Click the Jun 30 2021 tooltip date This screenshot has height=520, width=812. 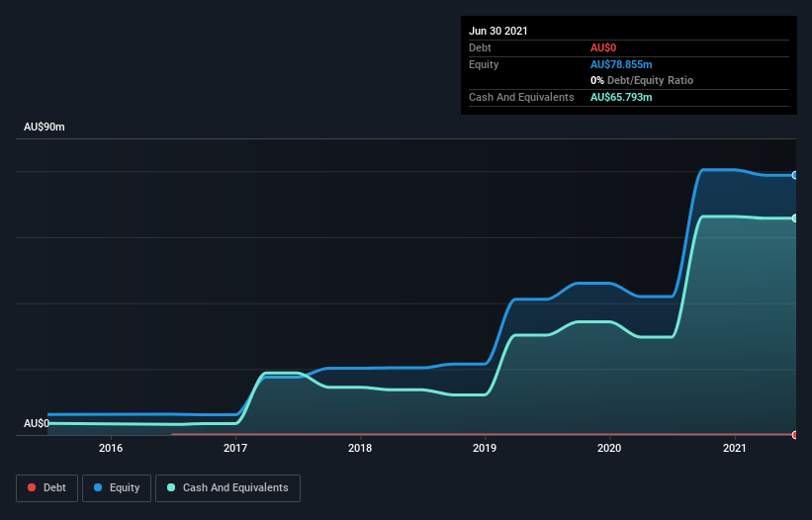(x=498, y=31)
